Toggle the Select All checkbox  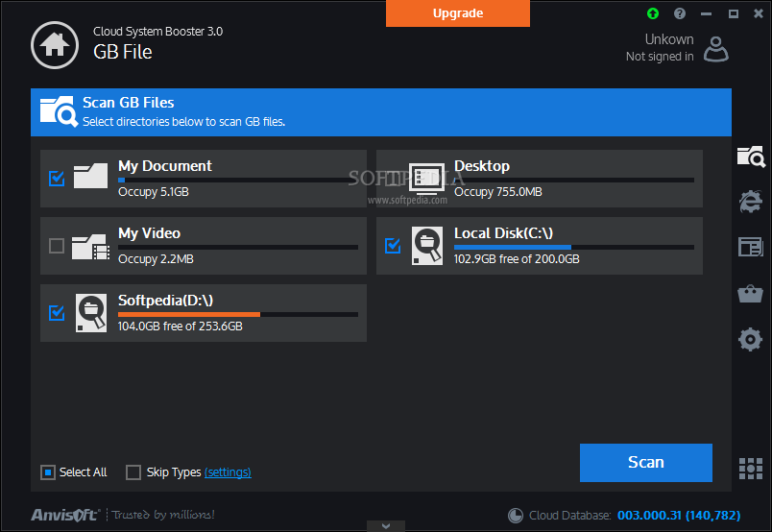click(48, 472)
